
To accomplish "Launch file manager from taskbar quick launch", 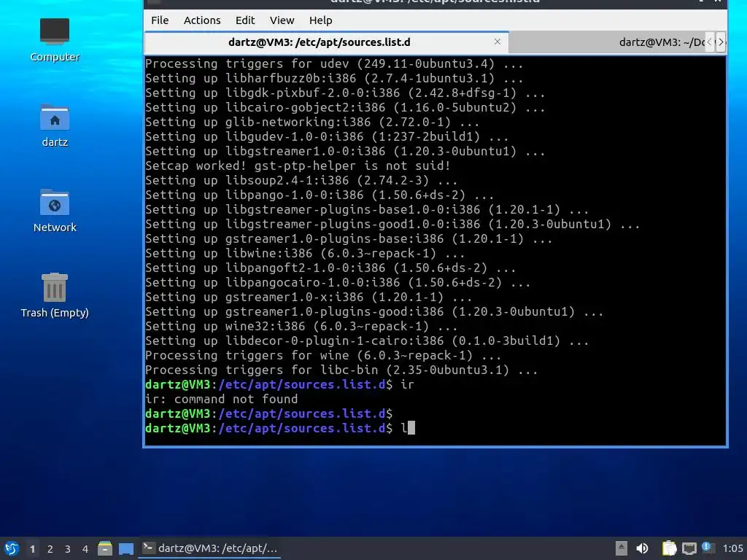I will [105, 548].
